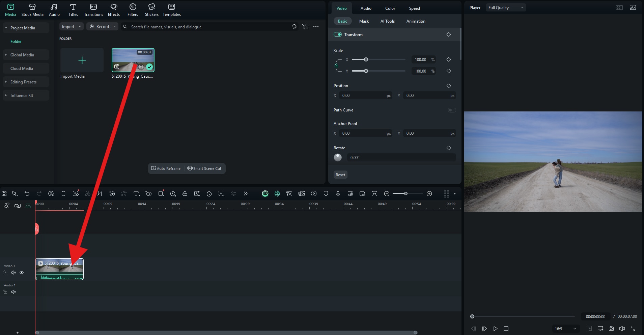
Task: Click the Scale X slider handle
Action: pyautogui.click(x=366, y=59)
